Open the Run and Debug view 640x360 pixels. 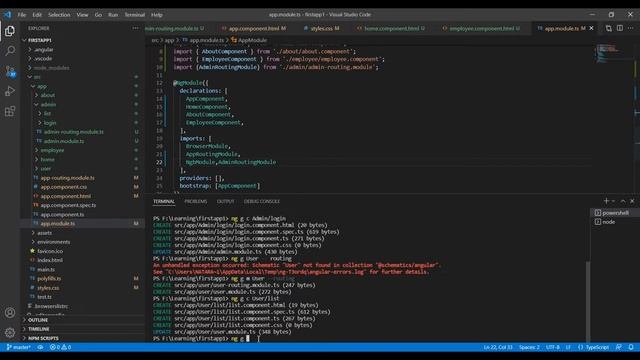pos(10,91)
